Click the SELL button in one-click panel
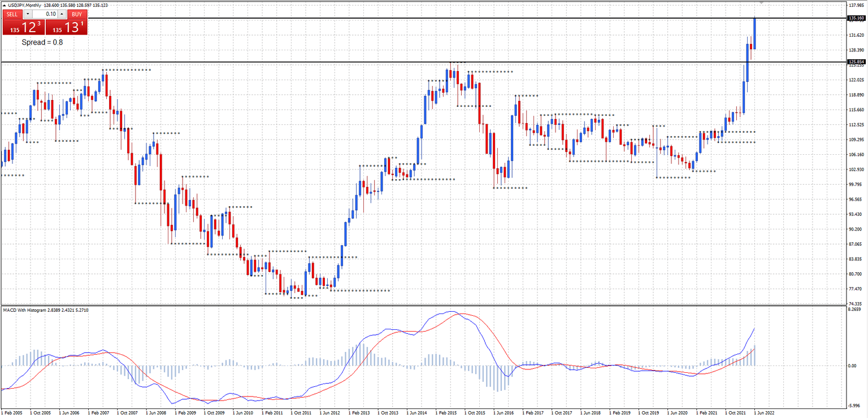The width and height of the screenshot is (868, 418). [12, 14]
